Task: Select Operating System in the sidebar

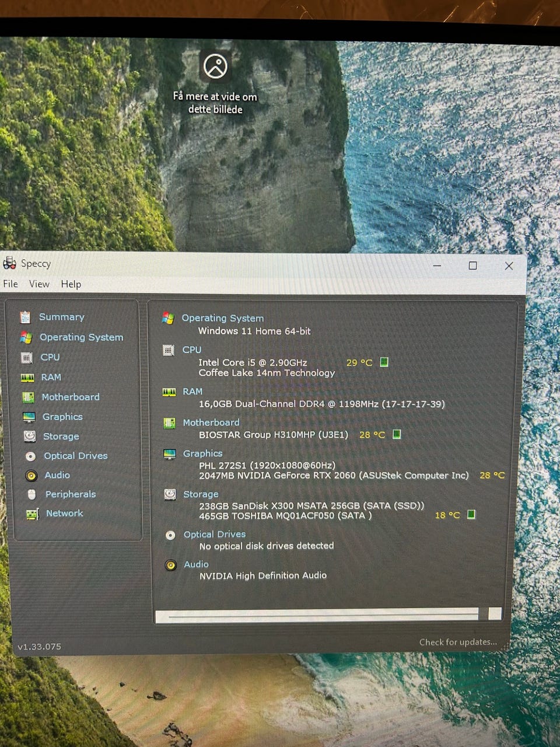Action: point(82,337)
